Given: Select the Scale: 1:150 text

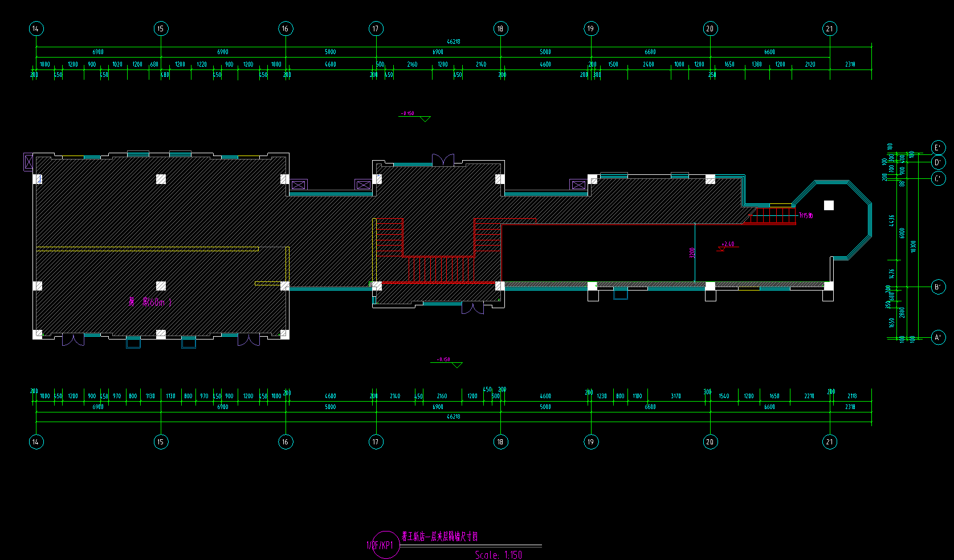Looking at the screenshot, I should coord(499,555).
